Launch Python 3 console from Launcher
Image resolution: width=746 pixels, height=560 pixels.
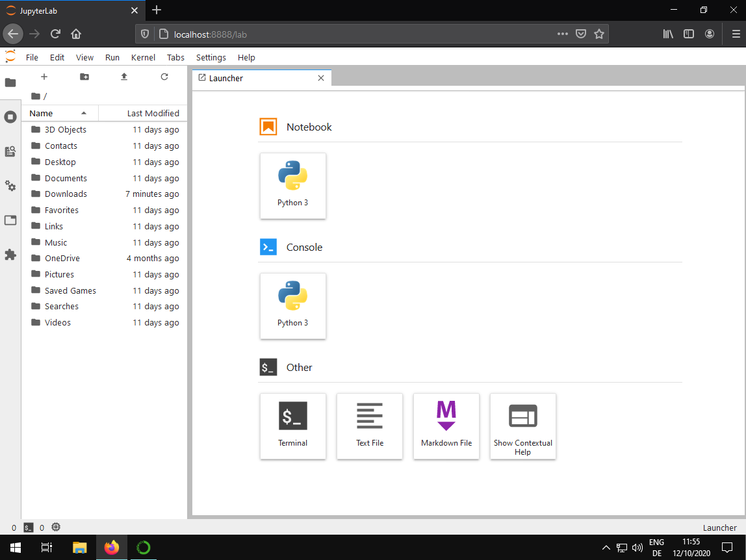pyautogui.click(x=293, y=305)
